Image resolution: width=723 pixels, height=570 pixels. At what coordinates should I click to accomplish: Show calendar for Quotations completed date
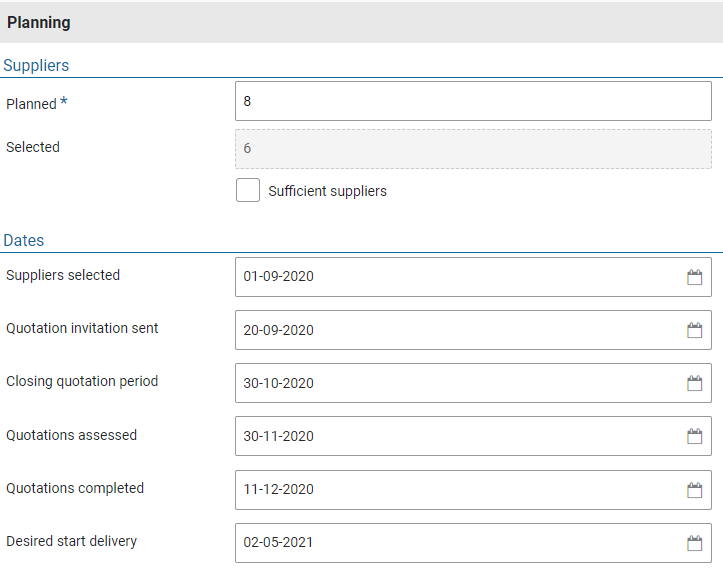point(694,490)
